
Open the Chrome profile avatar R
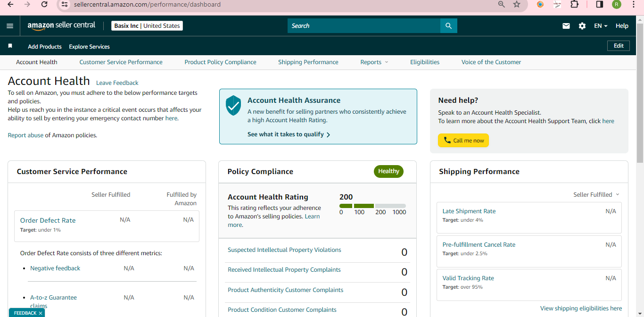[617, 4]
